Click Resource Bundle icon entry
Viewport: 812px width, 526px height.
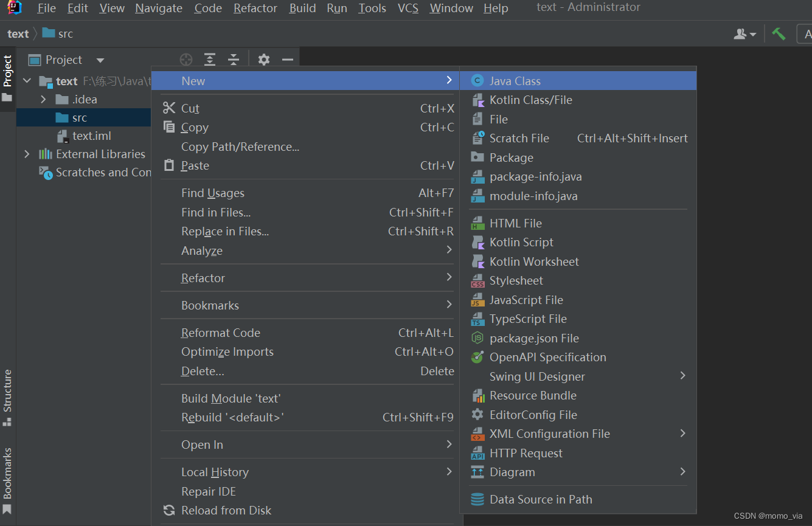[478, 395]
